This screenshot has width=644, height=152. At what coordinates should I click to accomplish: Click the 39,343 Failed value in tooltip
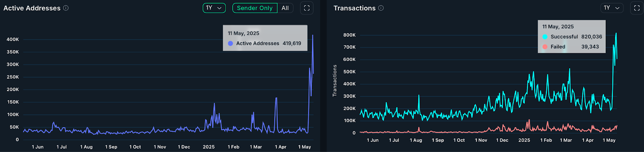click(x=590, y=47)
